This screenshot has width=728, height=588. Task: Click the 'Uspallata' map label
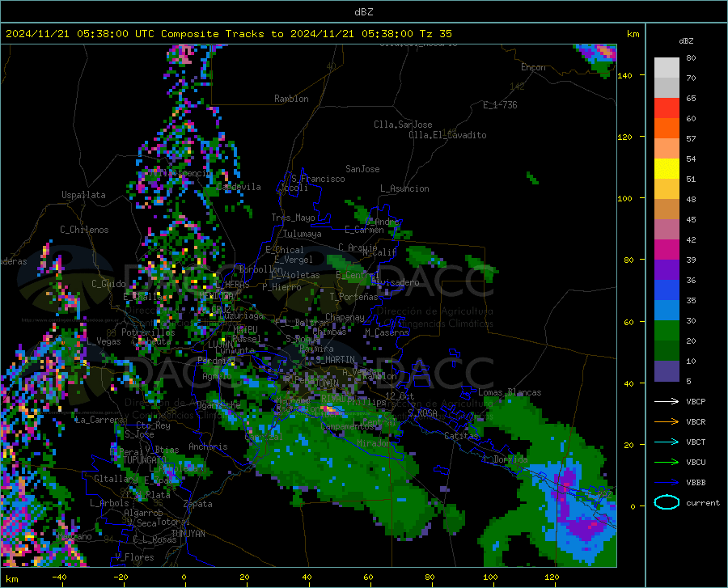[83, 195]
